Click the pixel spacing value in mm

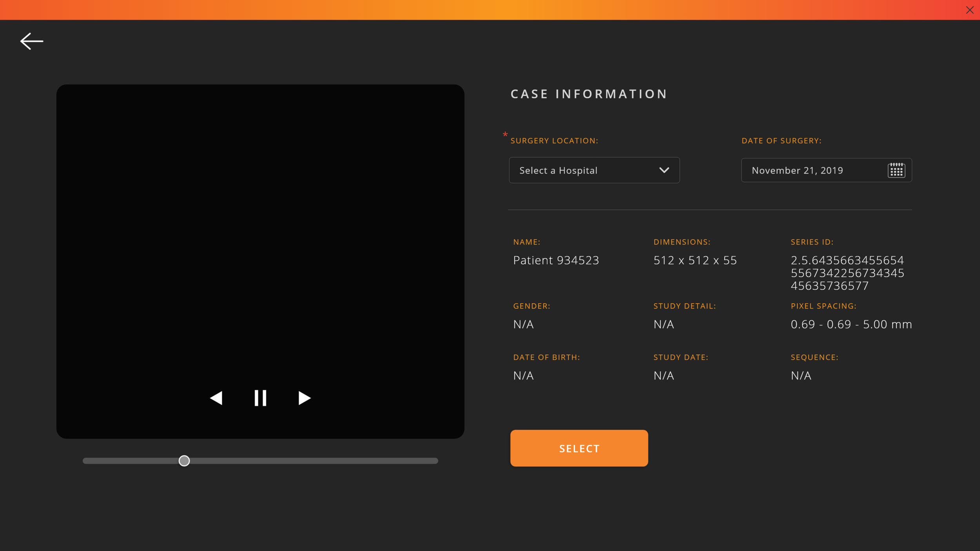point(851,324)
